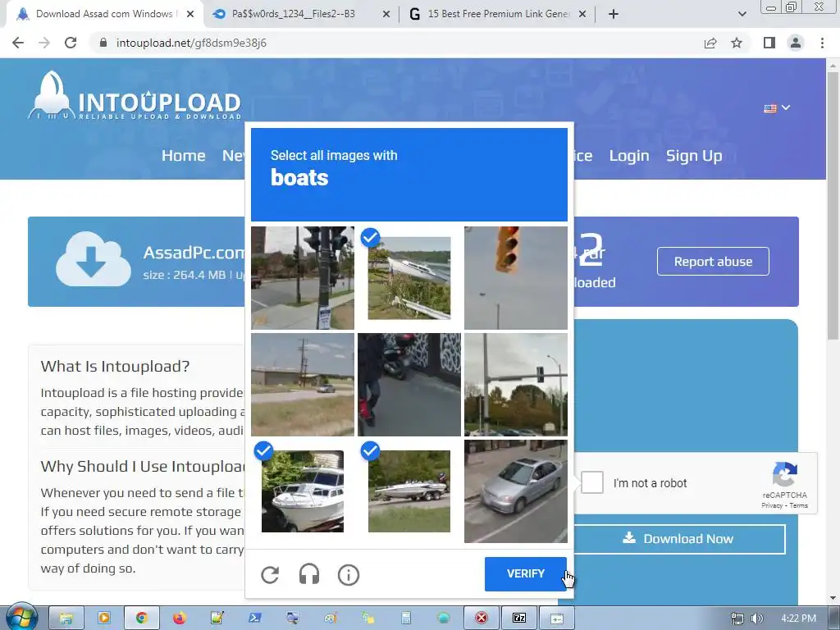Open the Login menu item
Image resolution: width=840 pixels, height=630 pixels.
pos(629,155)
